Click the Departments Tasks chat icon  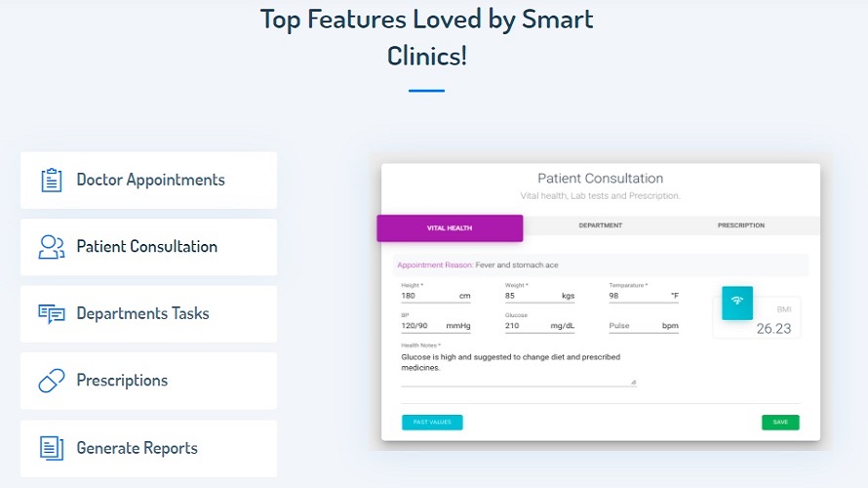click(52, 314)
